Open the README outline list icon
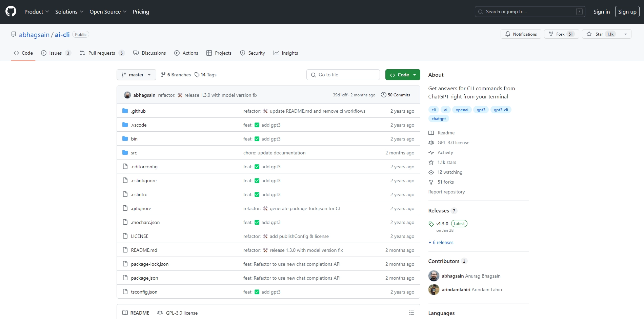This screenshot has height=319, width=644. (411, 313)
